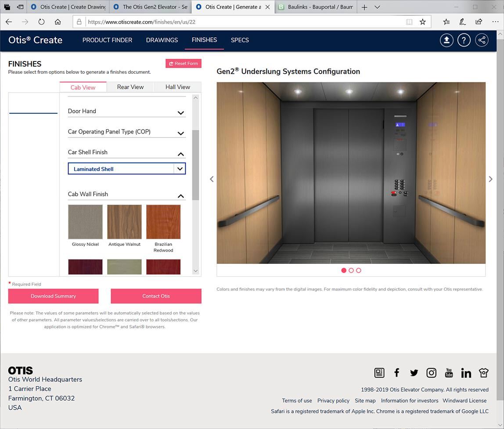Image resolution: width=504 pixels, height=429 pixels.
Task: Open the DRAWINGS menu item
Action: 162,40
